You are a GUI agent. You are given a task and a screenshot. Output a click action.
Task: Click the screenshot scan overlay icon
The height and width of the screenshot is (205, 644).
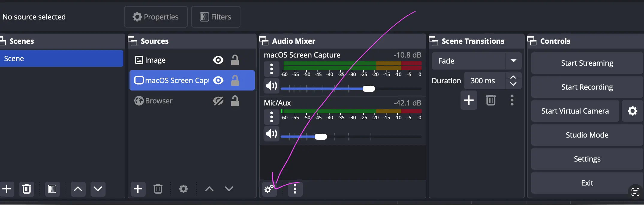635,192
